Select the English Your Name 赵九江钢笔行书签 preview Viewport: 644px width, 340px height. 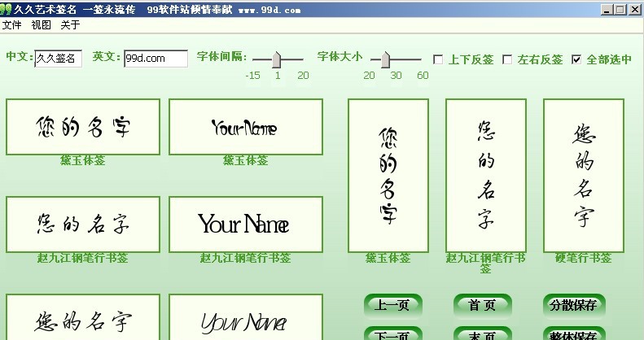click(x=246, y=224)
